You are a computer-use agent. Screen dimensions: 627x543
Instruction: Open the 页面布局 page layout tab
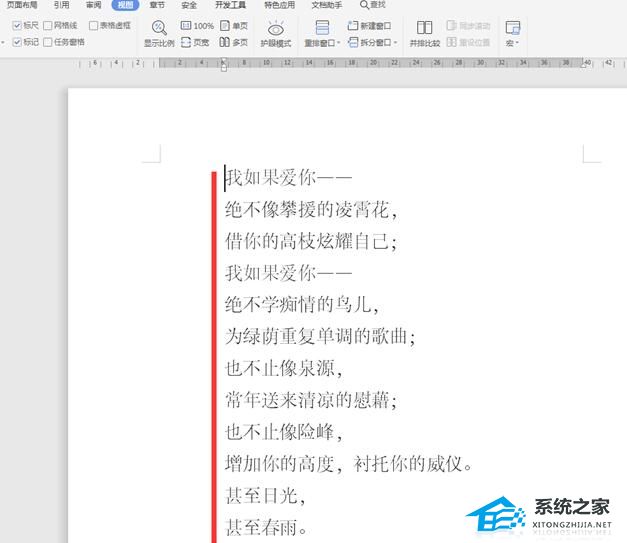click(22, 5)
